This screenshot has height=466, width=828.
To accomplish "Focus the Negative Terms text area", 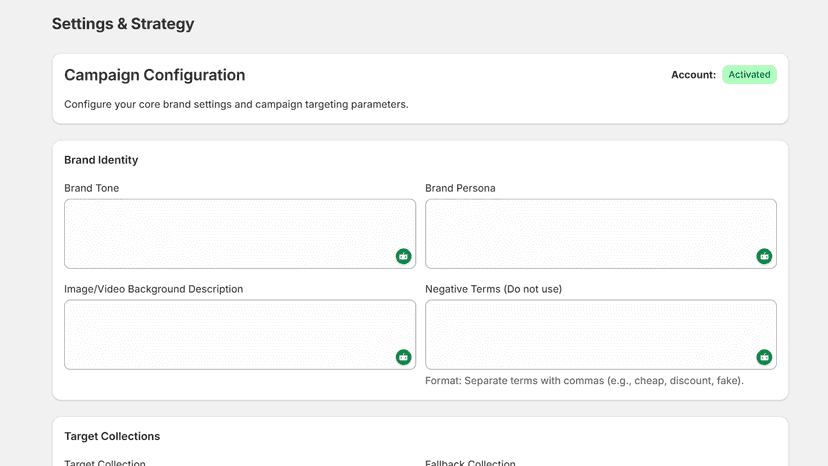I will [x=601, y=334].
